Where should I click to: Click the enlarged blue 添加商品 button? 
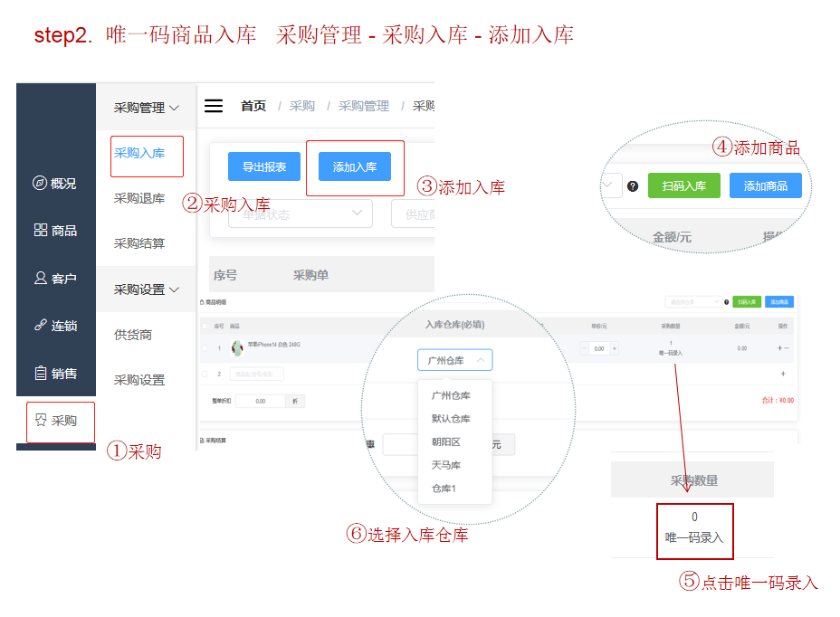[766, 185]
